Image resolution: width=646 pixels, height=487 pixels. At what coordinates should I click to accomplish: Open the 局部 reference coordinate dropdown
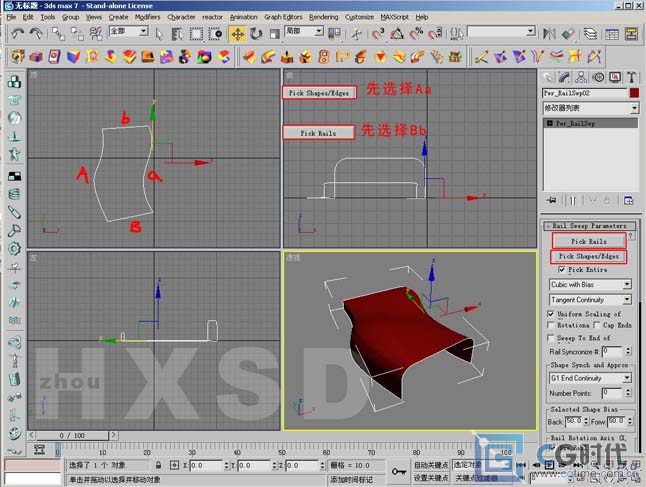pyautogui.click(x=304, y=31)
